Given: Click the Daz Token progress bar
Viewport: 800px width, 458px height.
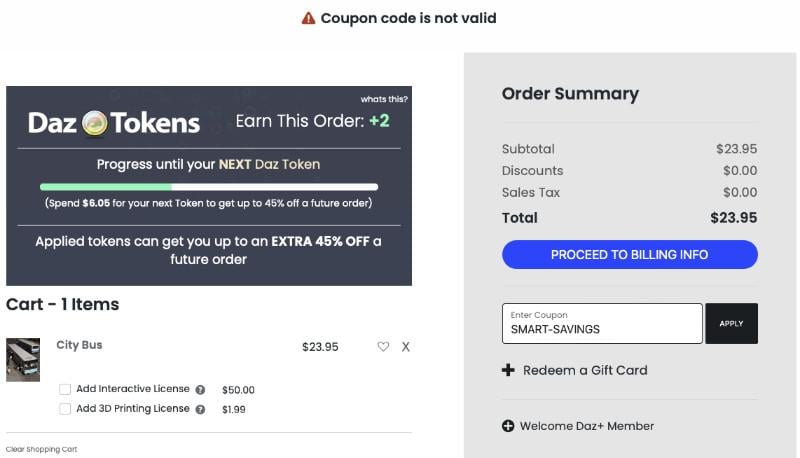Looking at the screenshot, I should pos(208,186).
